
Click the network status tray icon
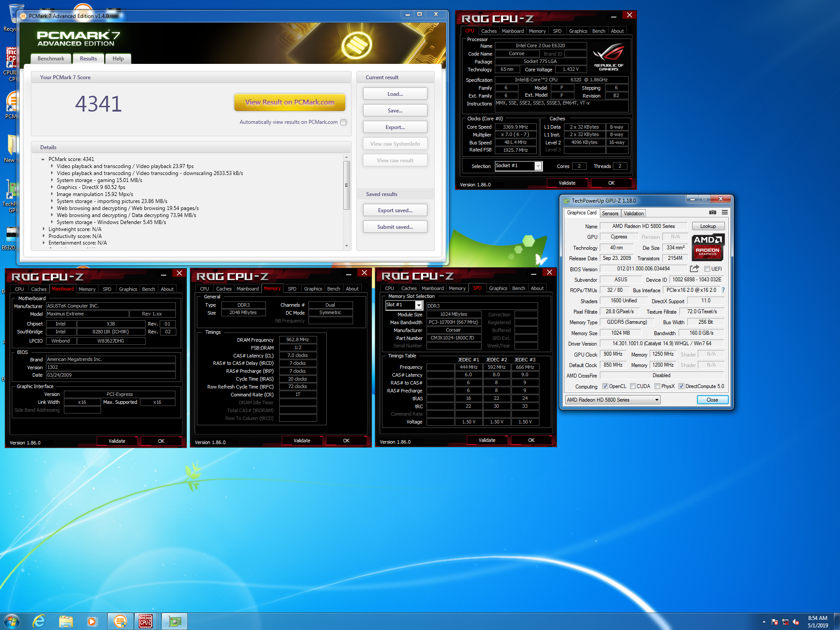[x=785, y=622]
